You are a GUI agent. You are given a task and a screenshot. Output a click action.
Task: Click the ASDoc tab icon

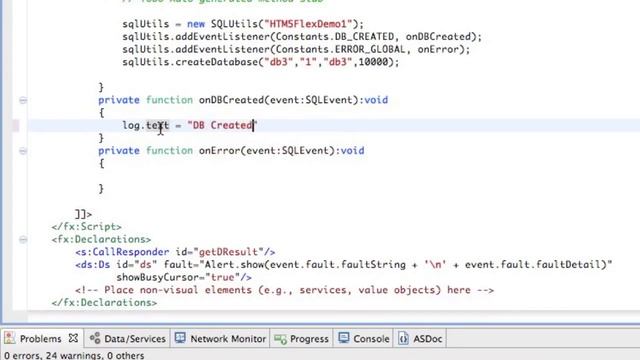tap(403, 338)
